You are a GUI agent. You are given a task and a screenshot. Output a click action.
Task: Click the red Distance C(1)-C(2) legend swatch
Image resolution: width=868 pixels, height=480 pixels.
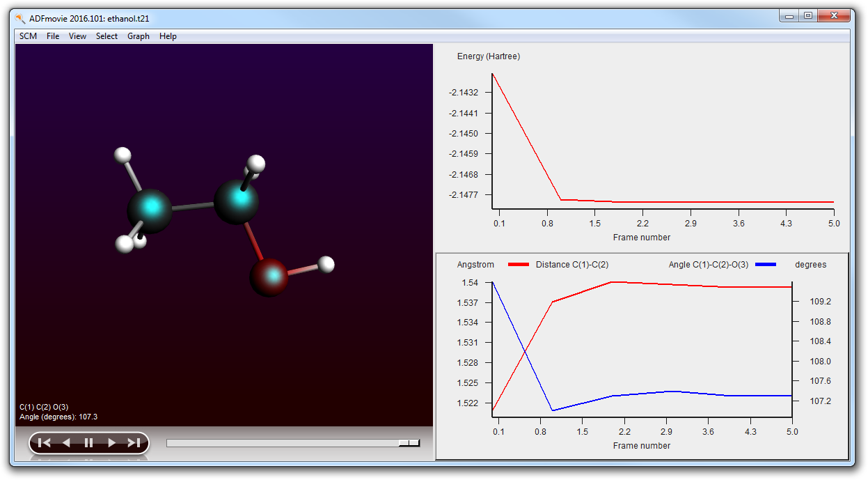(x=519, y=265)
